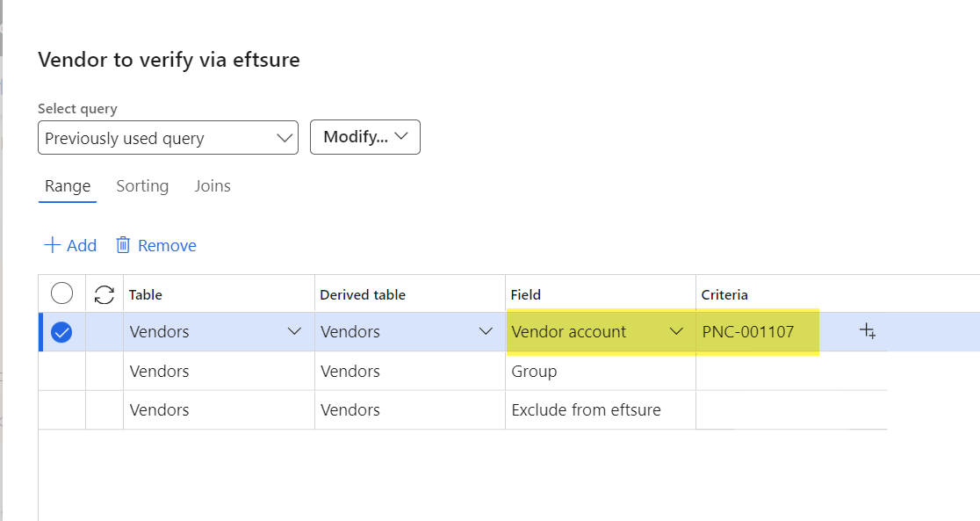The height and width of the screenshot is (521, 980).
Task: Switch to the Sorting tab
Action: 142,186
